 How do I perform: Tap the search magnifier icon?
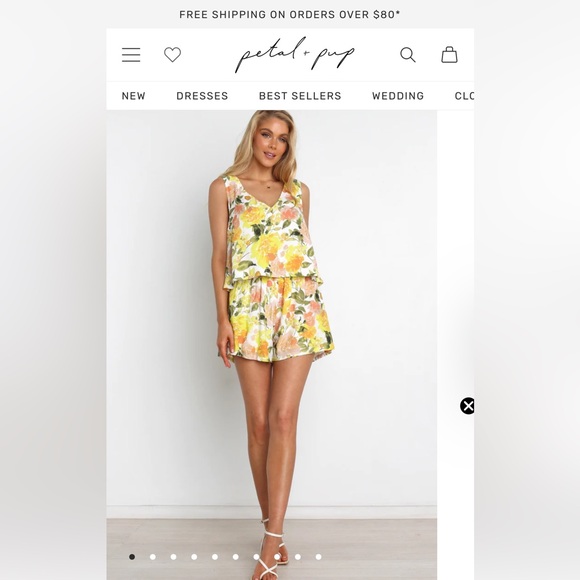408,55
